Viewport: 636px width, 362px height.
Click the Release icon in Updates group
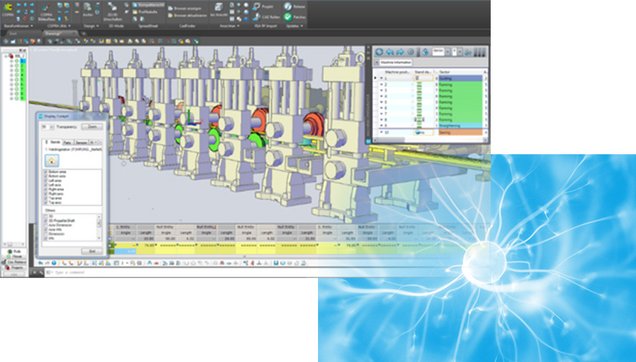[x=288, y=6]
